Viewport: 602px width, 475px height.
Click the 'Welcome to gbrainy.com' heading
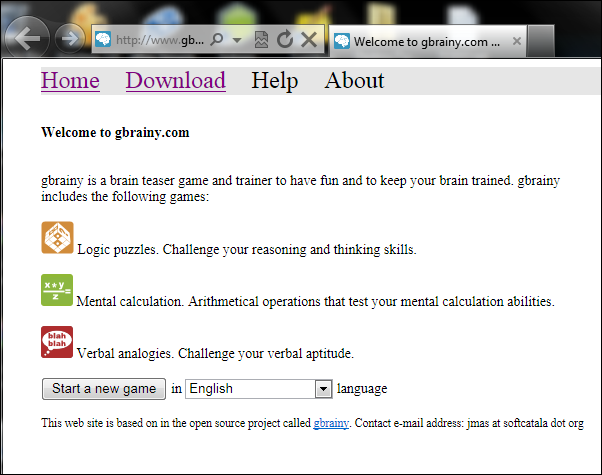(115, 132)
